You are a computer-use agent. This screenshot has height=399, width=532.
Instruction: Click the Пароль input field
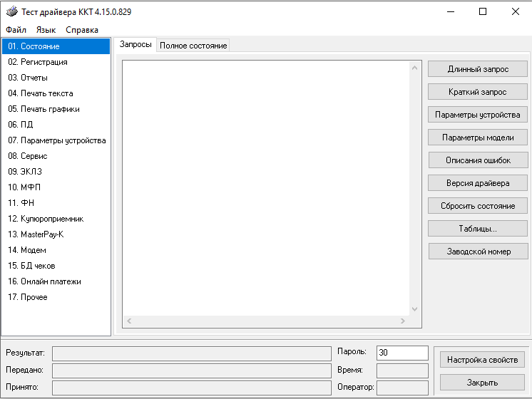[x=401, y=353]
